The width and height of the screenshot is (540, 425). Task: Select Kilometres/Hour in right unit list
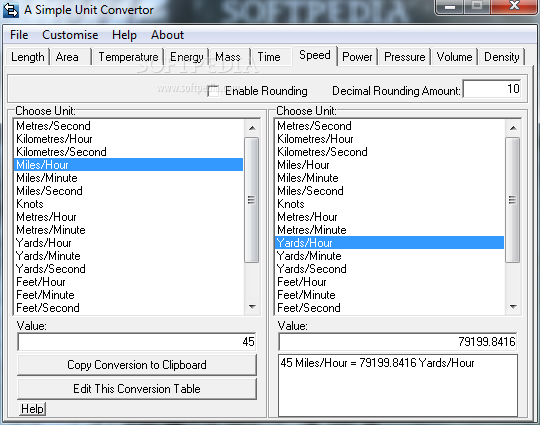390,139
